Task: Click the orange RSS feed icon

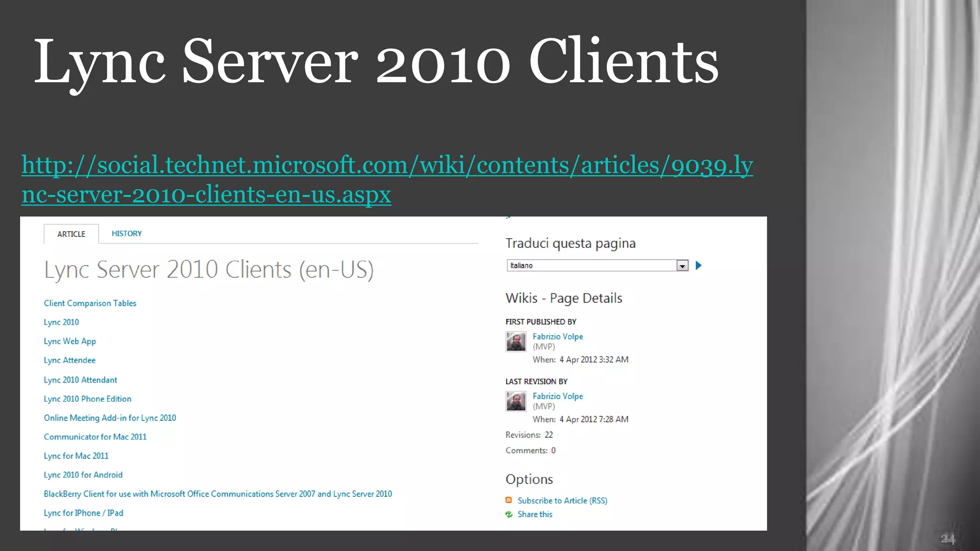Action: [x=509, y=500]
